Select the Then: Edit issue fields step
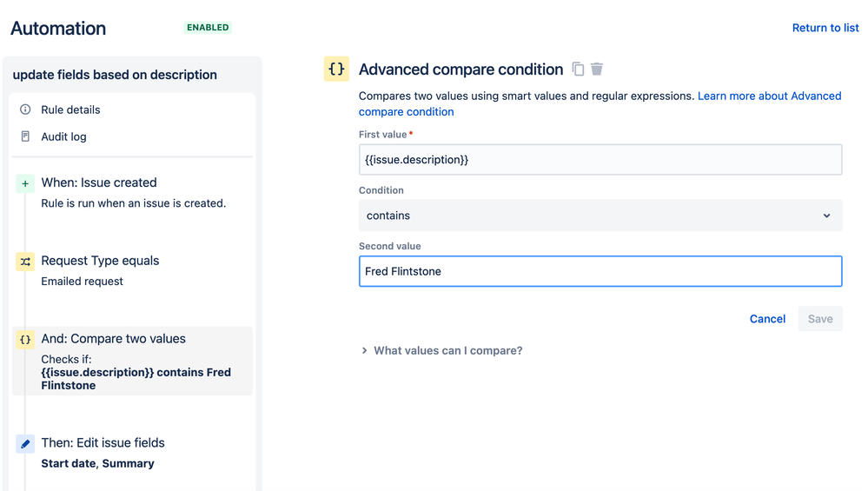Image resolution: width=868 pixels, height=491 pixels. [x=103, y=443]
